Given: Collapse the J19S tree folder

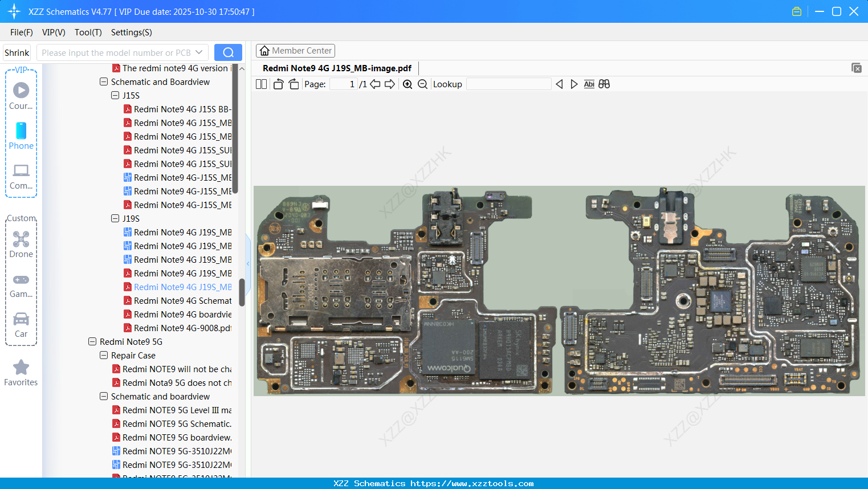Looking at the screenshot, I should (115, 219).
